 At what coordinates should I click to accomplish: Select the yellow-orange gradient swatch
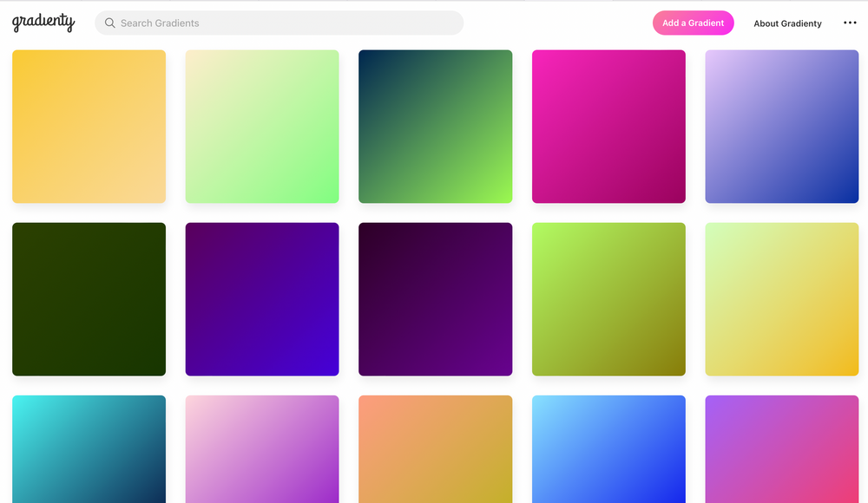click(89, 127)
